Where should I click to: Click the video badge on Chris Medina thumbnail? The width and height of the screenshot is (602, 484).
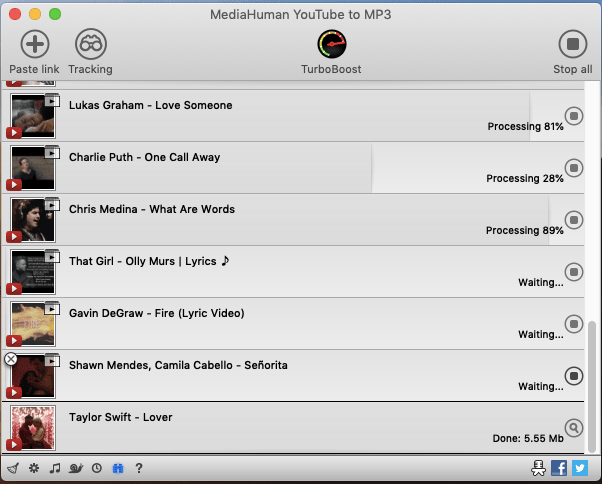52,205
